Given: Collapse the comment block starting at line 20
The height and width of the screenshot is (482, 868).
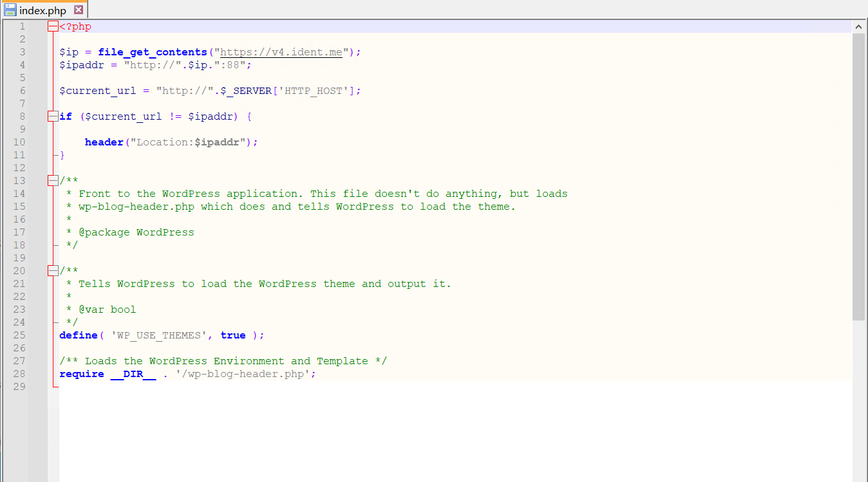Looking at the screenshot, I should (x=53, y=270).
